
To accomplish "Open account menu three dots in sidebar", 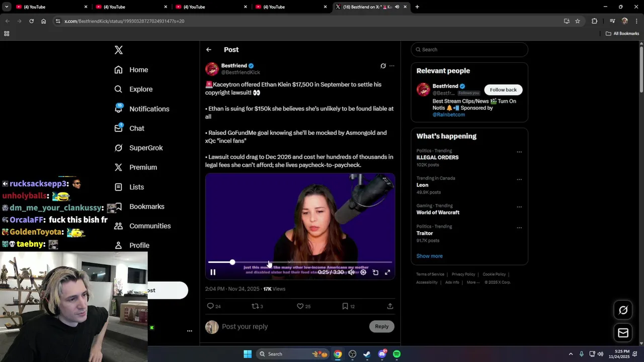I will coord(190,331).
